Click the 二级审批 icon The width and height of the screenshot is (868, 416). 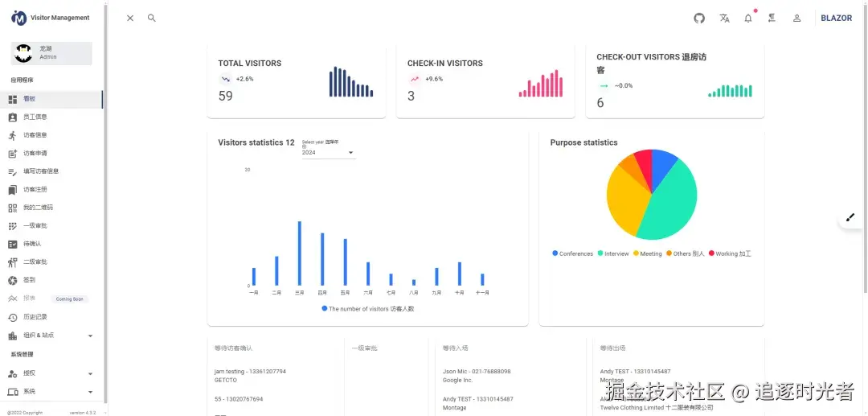pyautogui.click(x=13, y=262)
